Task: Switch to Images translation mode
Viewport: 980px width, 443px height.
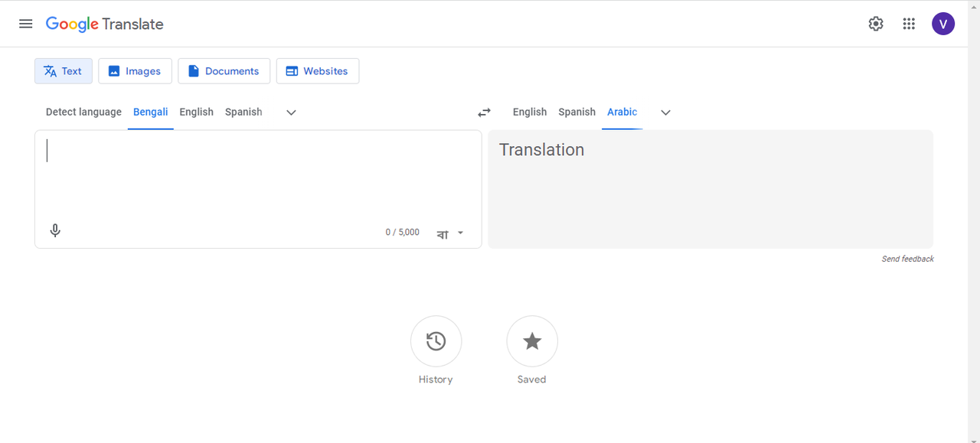Action: tap(135, 71)
